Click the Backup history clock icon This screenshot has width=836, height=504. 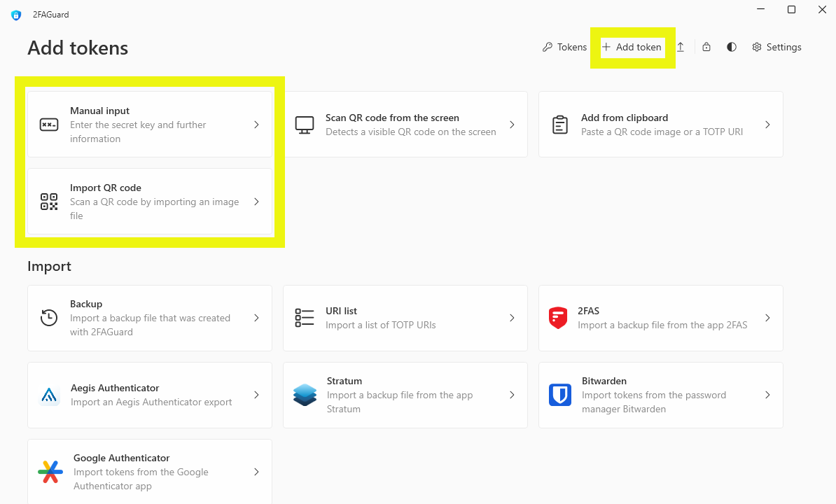click(x=49, y=318)
